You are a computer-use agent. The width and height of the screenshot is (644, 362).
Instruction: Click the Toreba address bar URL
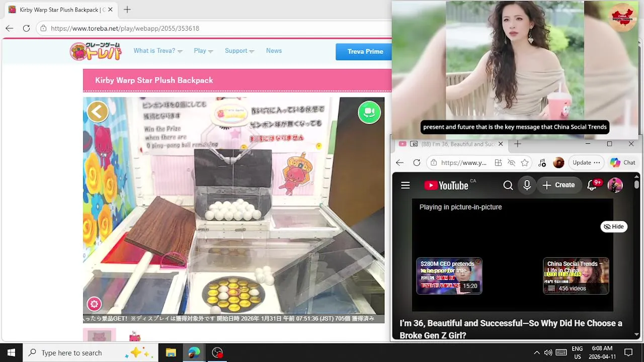point(125,28)
